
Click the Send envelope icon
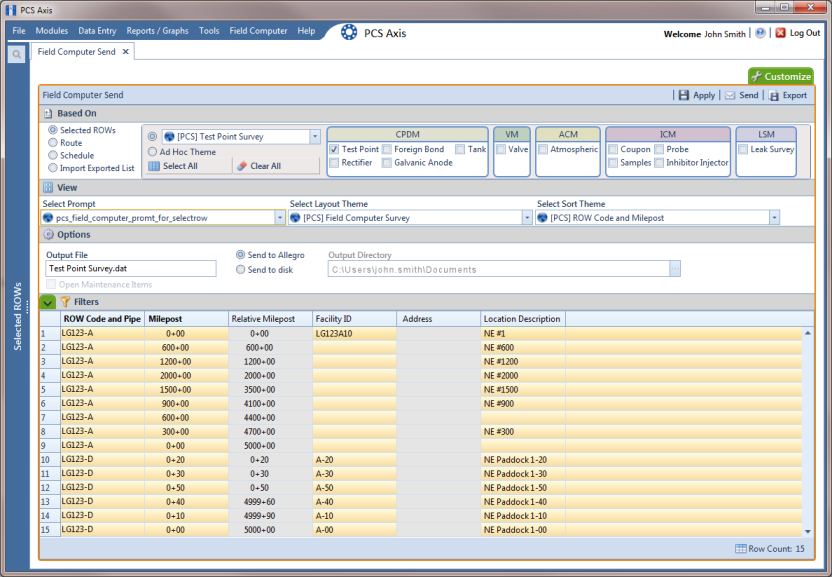click(x=730, y=95)
